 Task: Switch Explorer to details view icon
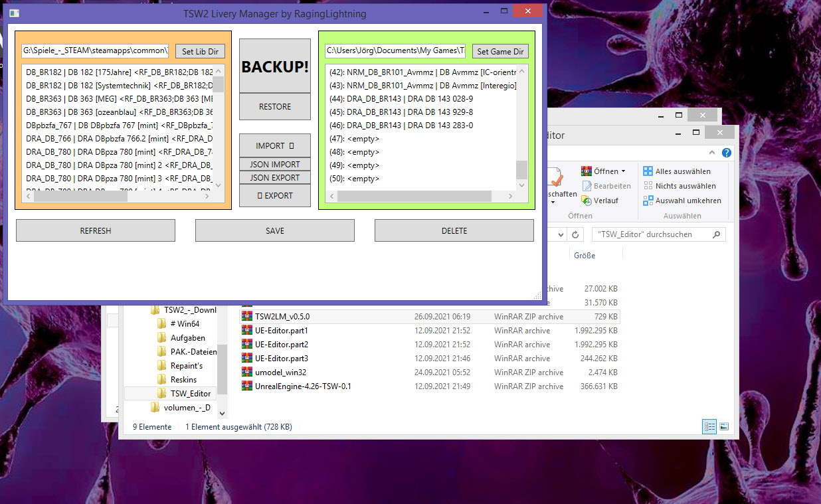pyautogui.click(x=710, y=426)
